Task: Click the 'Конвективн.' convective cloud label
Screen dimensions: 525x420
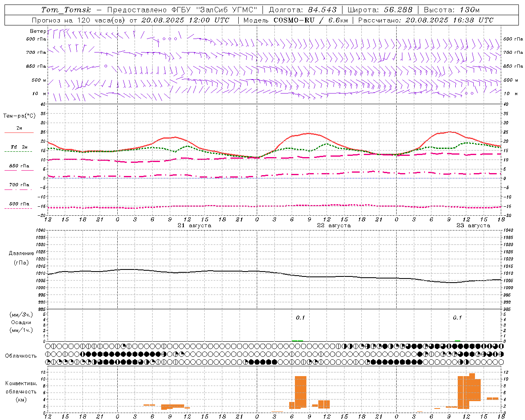Action: [x=21, y=383]
